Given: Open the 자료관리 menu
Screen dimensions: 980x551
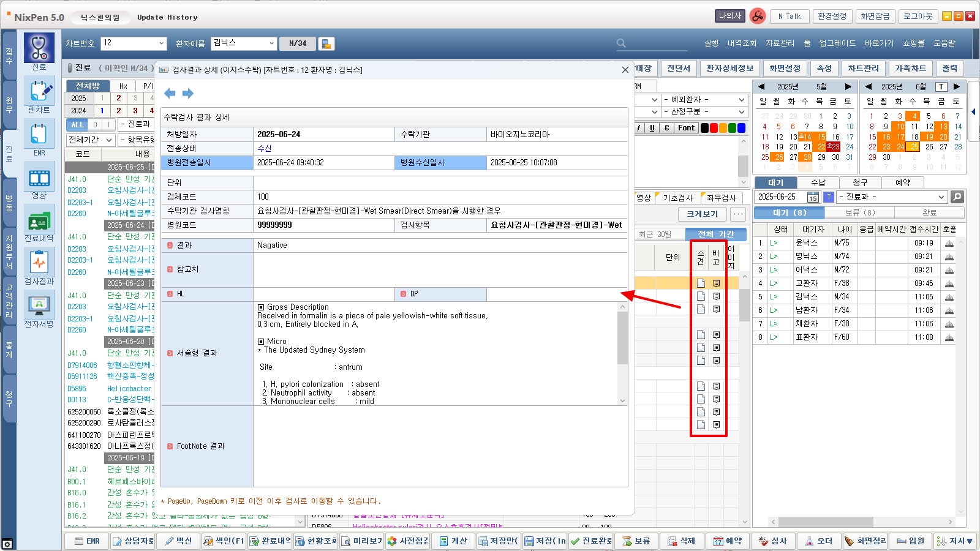Looking at the screenshot, I should 780,43.
